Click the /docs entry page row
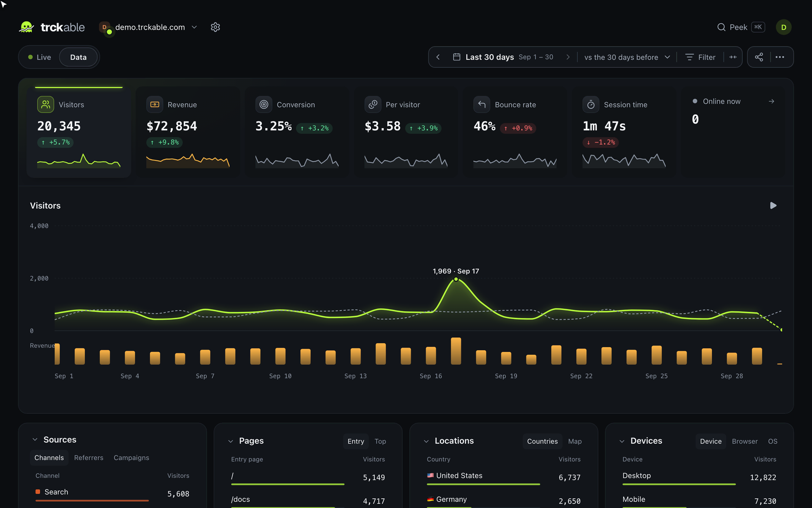This screenshot has width=812, height=508. click(x=308, y=501)
